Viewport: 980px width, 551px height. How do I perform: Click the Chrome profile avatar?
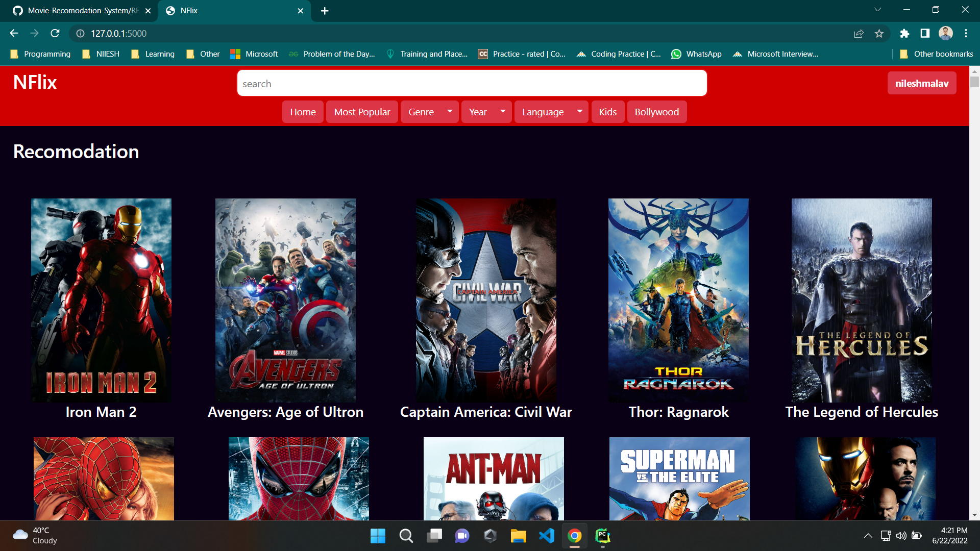(x=945, y=33)
